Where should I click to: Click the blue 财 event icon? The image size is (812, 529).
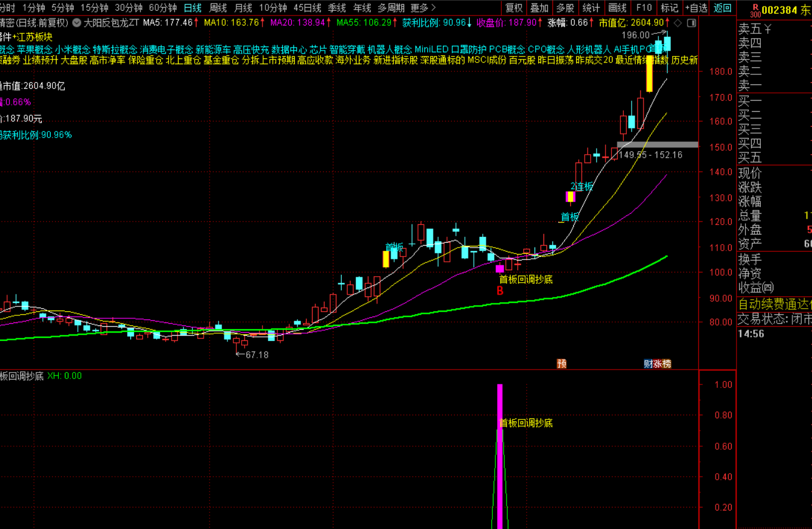click(x=648, y=364)
